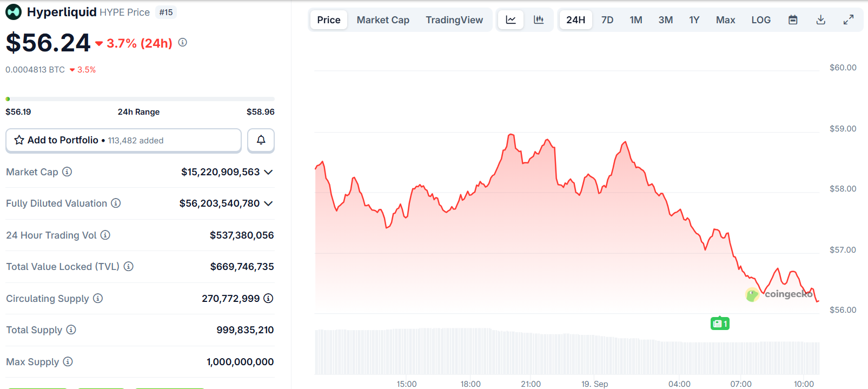Click the $58.96 range high value
The width and height of the screenshot is (868, 389).
tap(261, 112)
